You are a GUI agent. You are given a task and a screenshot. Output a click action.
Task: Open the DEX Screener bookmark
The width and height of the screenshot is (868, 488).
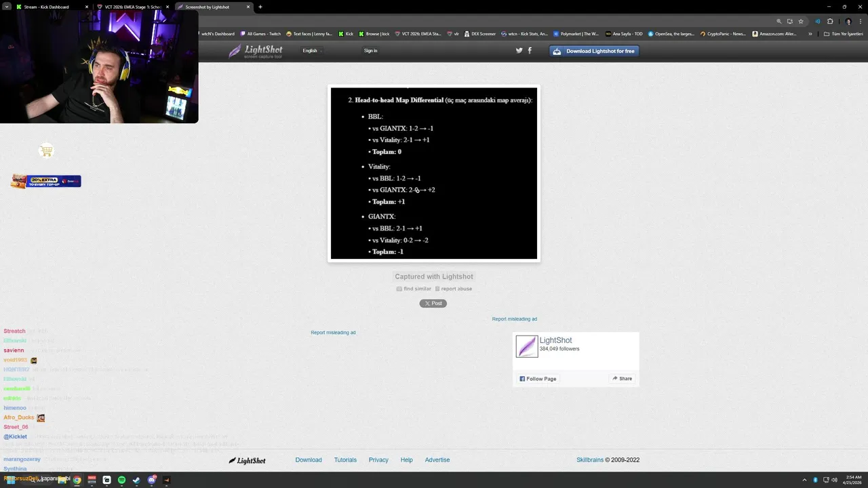480,33
